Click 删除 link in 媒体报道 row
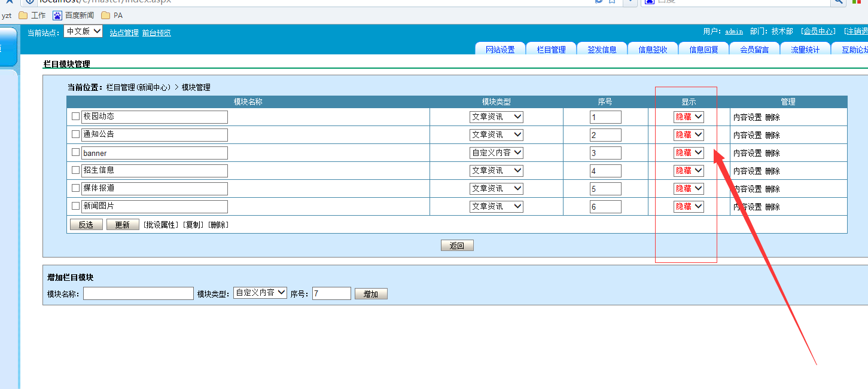Screen dimensions: 868x389 [772, 189]
